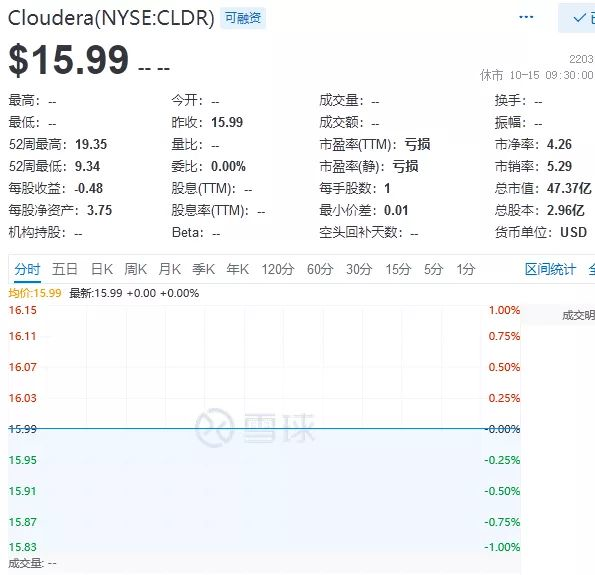Image resolution: width=595 pixels, height=575 pixels.
Task: Open the 月K monthly chart tab
Action: (x=170, y=269)
